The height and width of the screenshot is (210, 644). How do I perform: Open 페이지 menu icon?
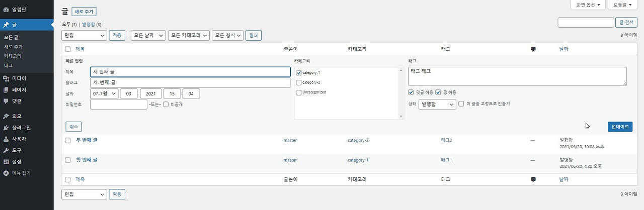(x=6, y=89)
